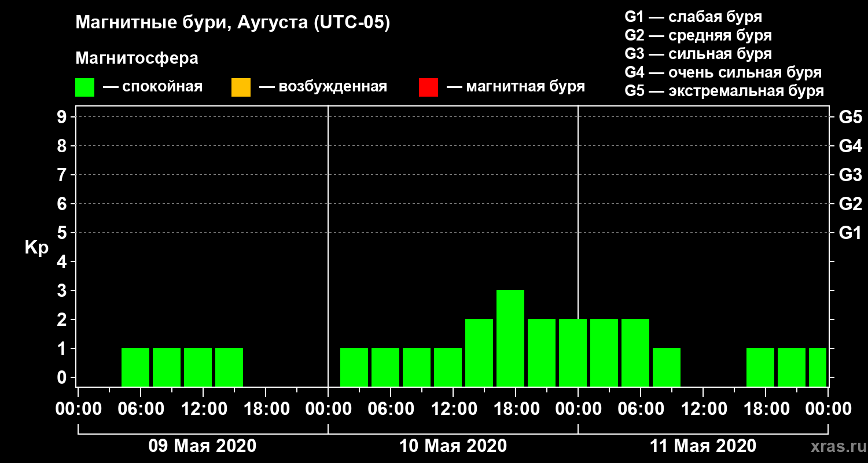The width and height of the screenshot is (868, 463).
Task: Click the '09 Мая 2020' date label
Action: pyautogui.click(x=202, y=446)
